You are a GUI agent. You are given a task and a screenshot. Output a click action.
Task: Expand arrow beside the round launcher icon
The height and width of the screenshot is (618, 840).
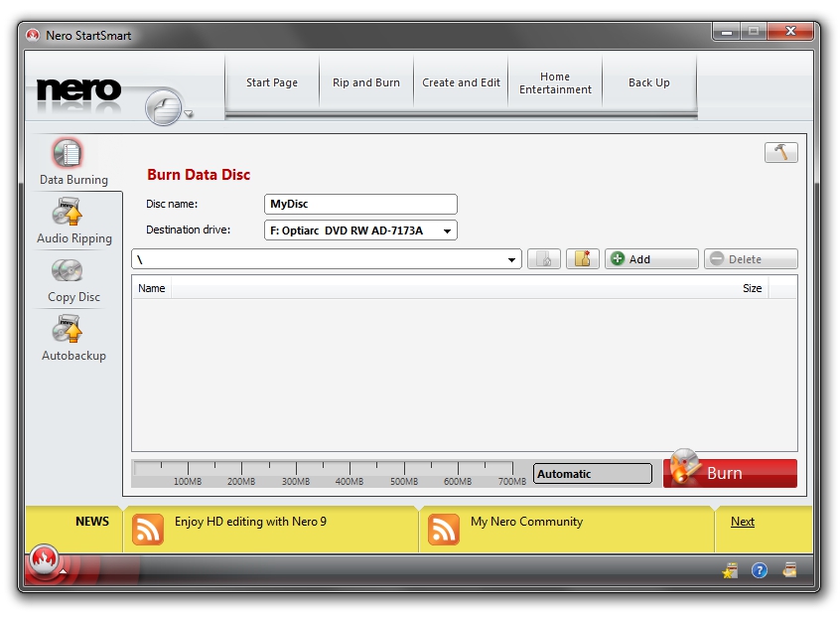pyautogui.click(x=189, y=113)
